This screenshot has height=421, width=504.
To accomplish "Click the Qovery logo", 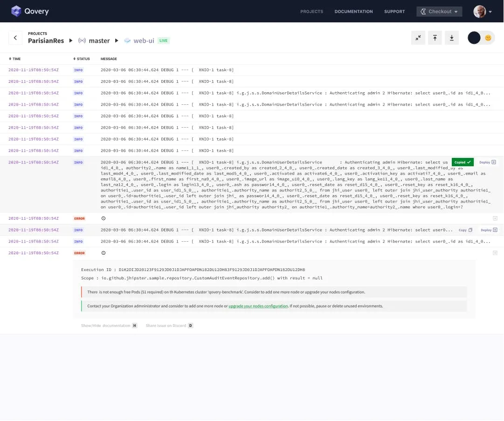I will [29, 11].
